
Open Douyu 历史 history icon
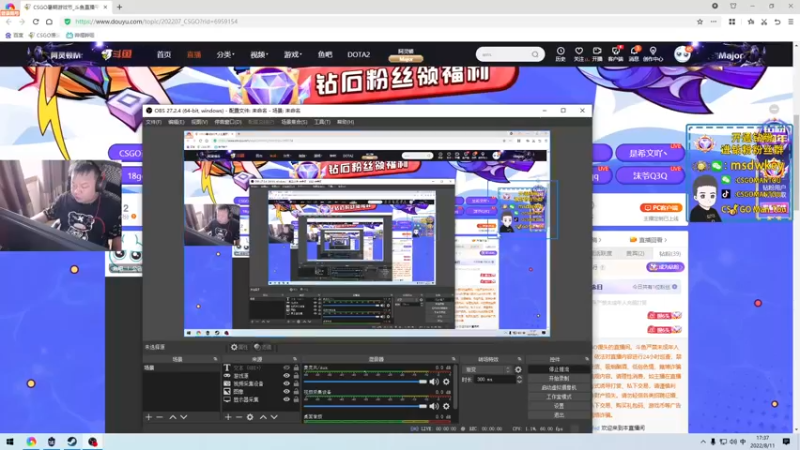tap(560, 54)
